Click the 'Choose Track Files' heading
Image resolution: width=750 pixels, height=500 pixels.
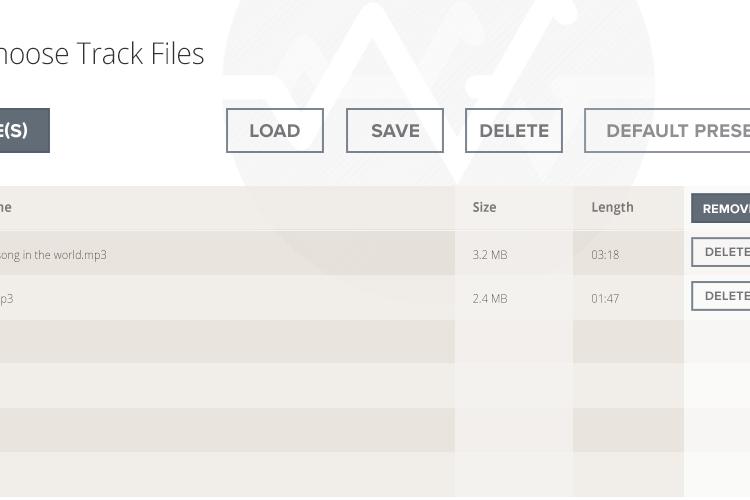[102, 53]
